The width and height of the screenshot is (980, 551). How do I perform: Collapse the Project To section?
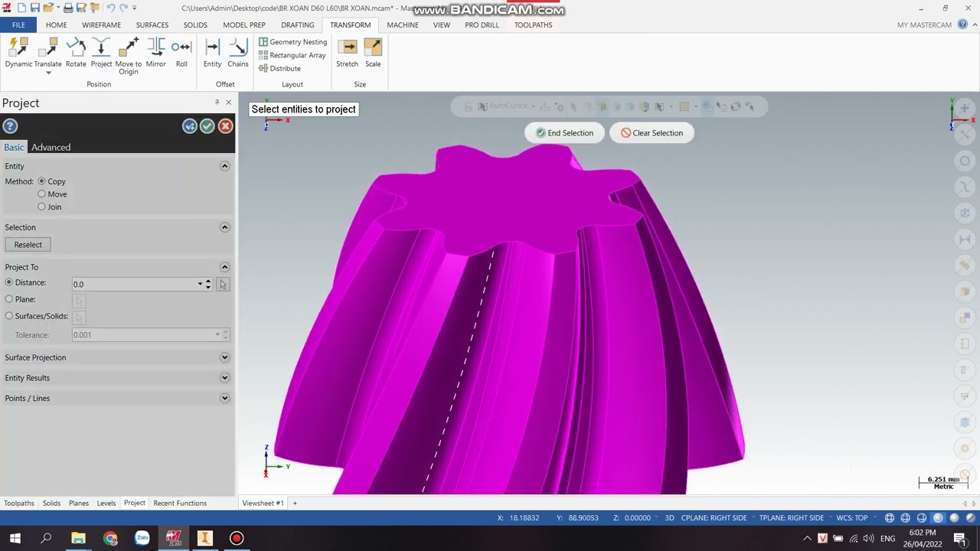tap(224, 267)
